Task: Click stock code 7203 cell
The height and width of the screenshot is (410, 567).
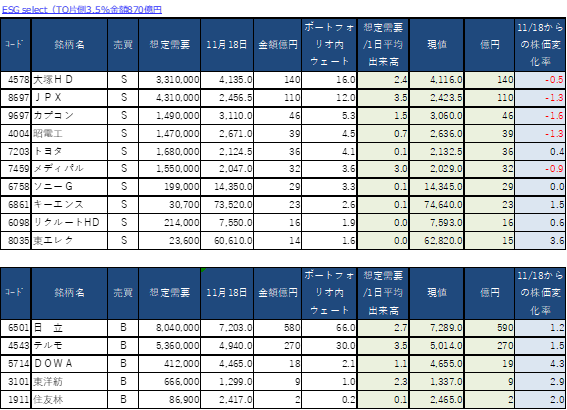Action: coord(16,151)
